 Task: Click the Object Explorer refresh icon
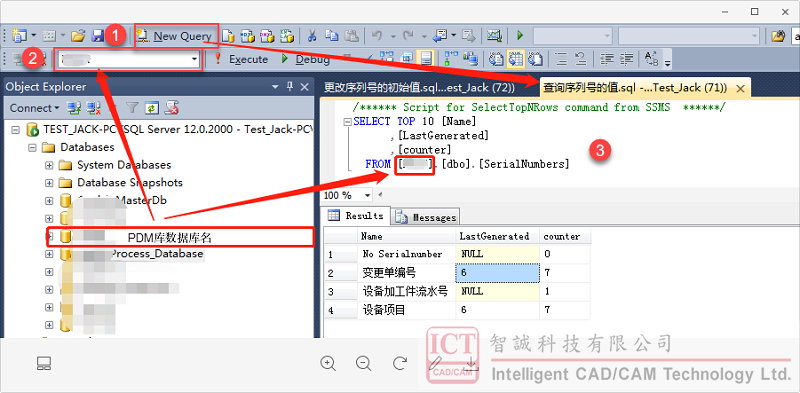tap(152, 108)
